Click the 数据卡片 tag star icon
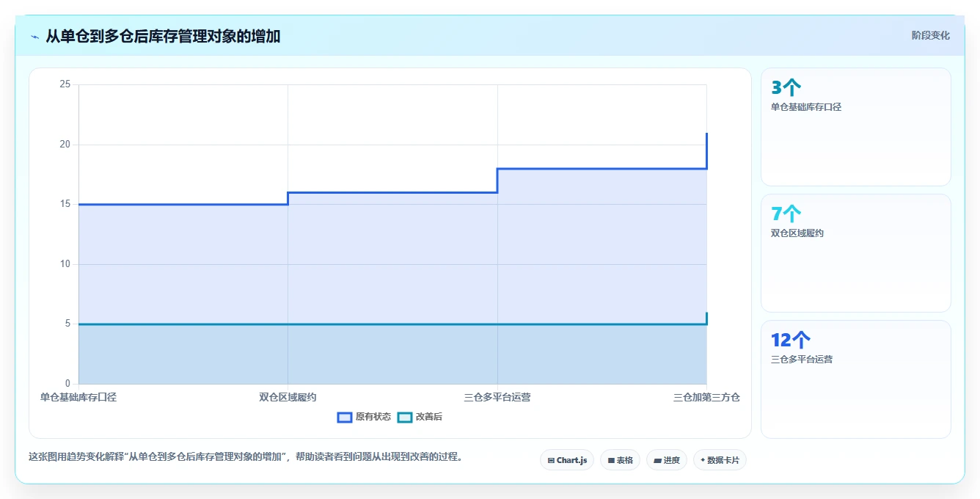Image resolution: width=980 pixels, height=499 pixels. 703,460
